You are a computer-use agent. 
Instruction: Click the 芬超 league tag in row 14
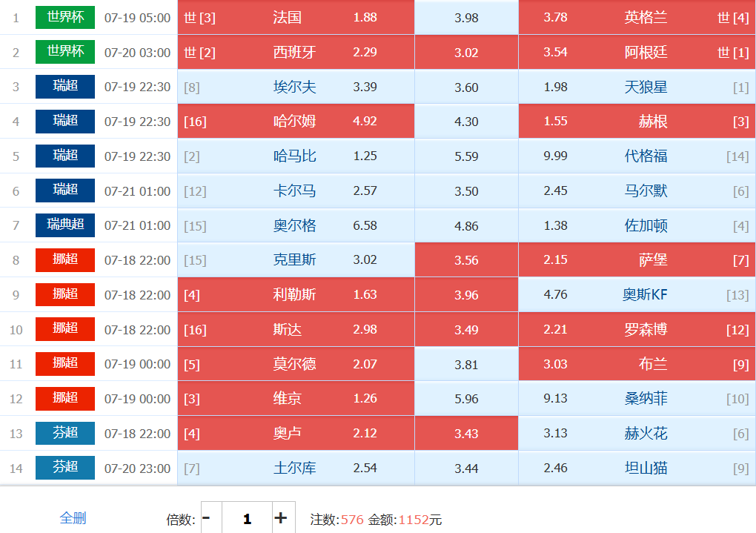65,468
